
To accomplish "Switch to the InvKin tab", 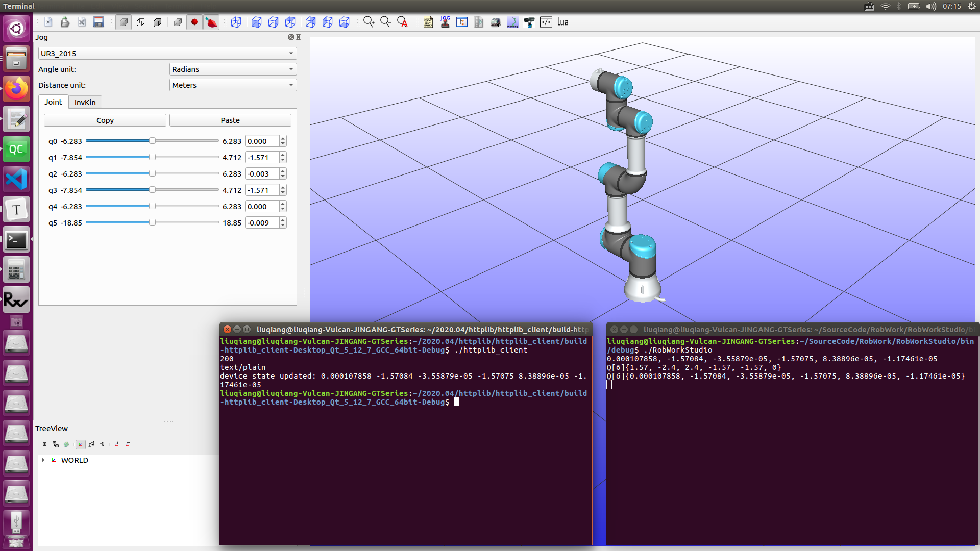I will [x=85, y=102].
